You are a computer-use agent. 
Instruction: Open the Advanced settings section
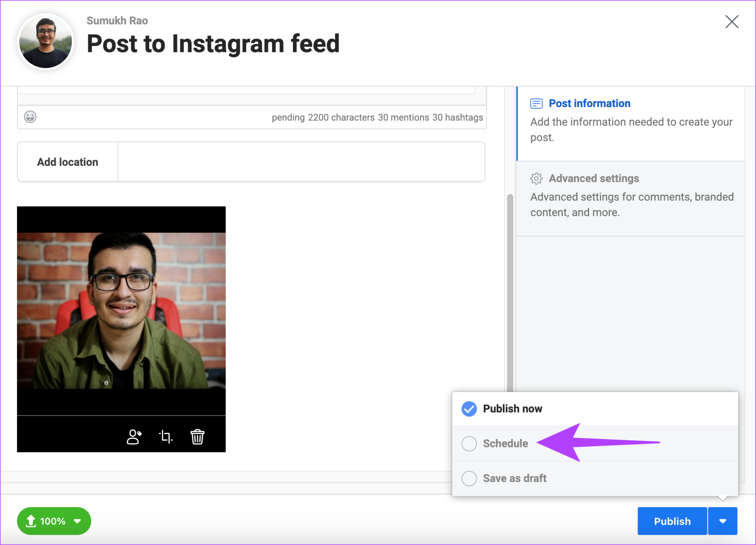[631, 198]
